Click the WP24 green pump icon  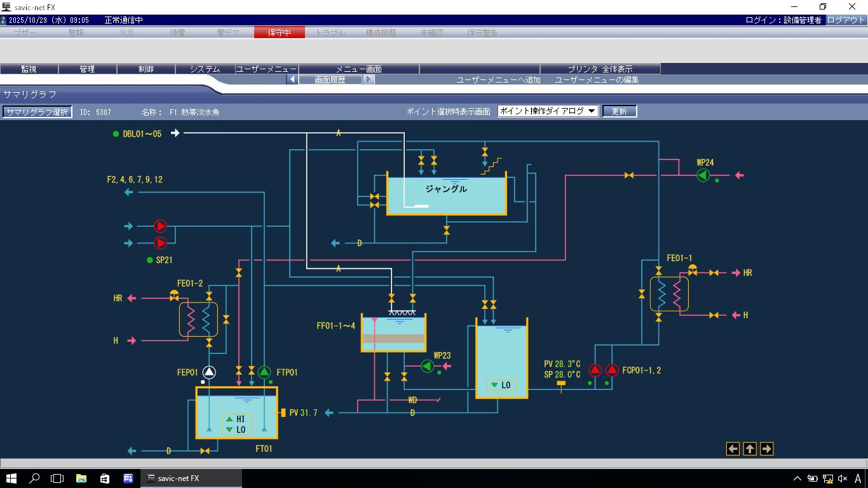pyautogui.click(x=703, y=175)
